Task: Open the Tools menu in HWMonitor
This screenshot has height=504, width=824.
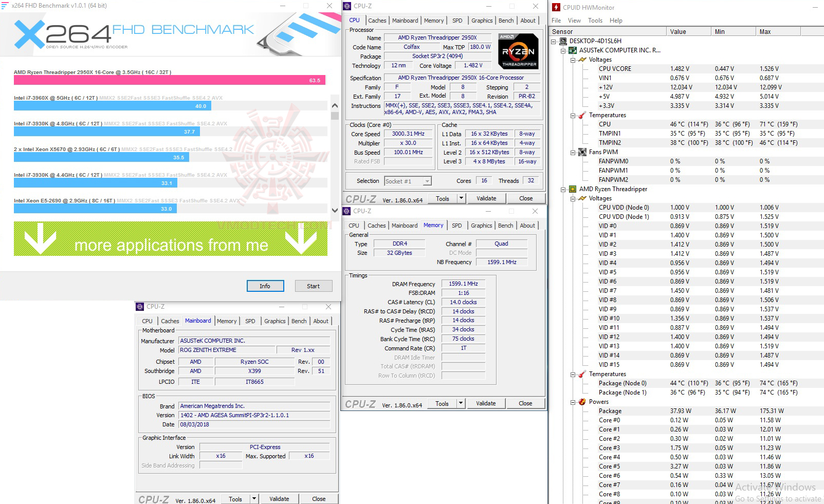Action: [x=595, y=21]
